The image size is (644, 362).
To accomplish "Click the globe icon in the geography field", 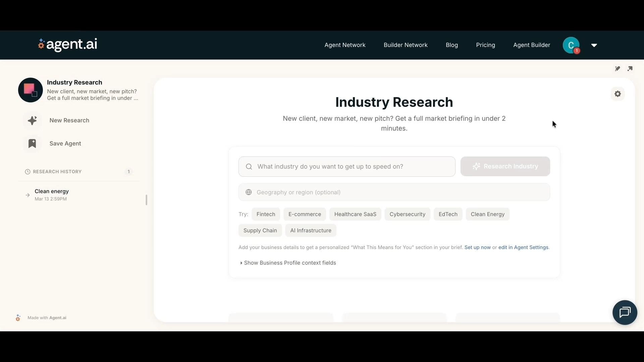I will [x=248, y=192].
